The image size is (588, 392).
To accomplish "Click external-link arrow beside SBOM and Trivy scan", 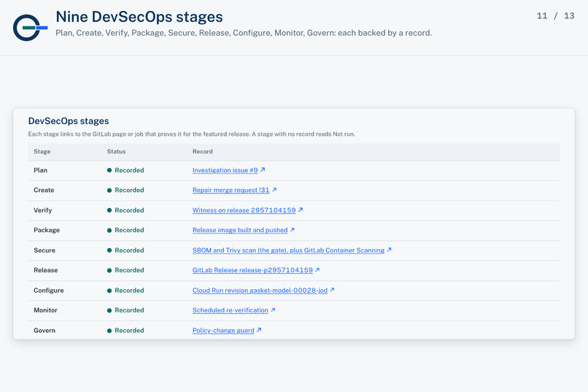I will [x=389, y=250].
